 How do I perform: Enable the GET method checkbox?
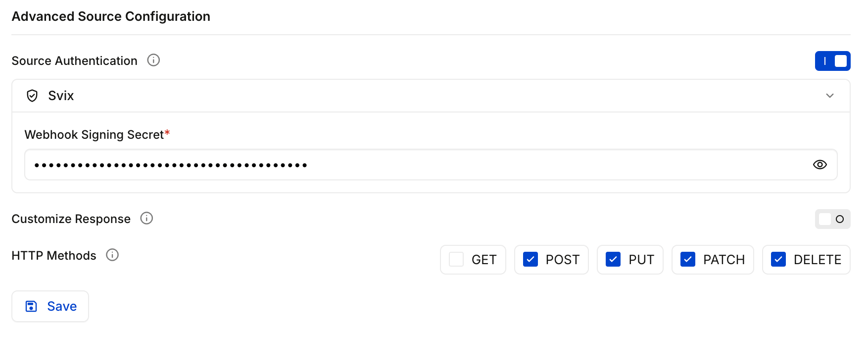point(456,259)
